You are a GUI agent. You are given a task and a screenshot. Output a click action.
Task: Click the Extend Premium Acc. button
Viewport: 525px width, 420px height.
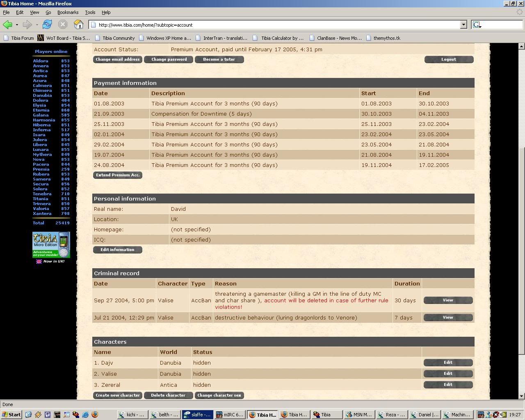[x=118, y=175]
